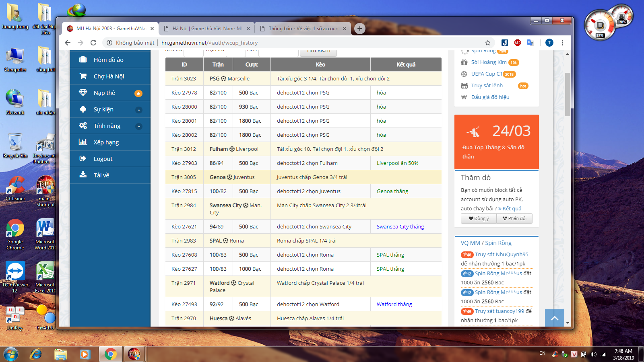Image resolution: width=644 pixels, height=362 pixels.
Task: Open a new browser tab with plus icon
Action: coord(360,28)
